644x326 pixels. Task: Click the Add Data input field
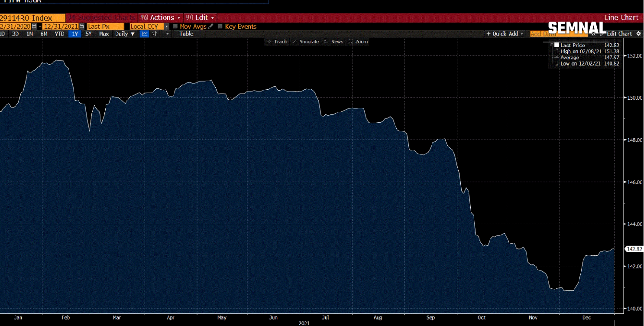(559, 34)
